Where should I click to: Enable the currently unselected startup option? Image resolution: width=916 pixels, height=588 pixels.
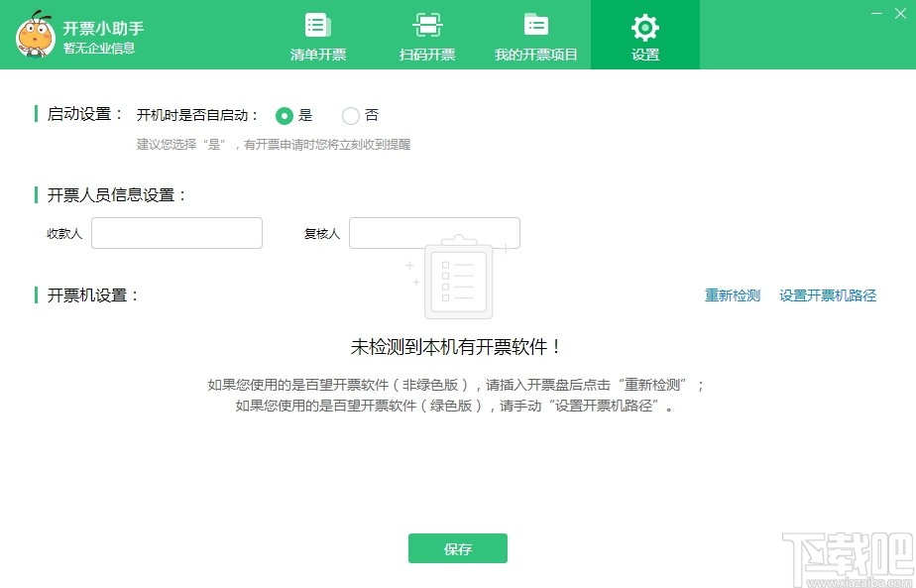click(350, 115)
